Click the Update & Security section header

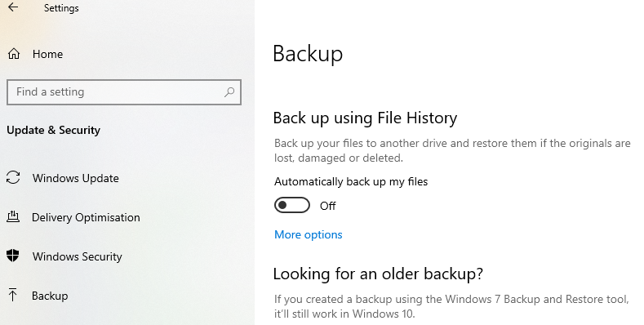pos(53,131)
